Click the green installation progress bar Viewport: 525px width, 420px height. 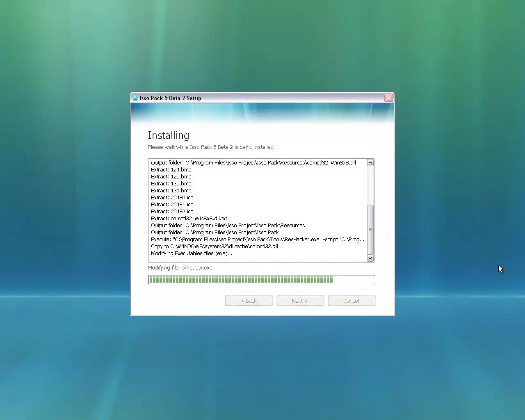click(x=262, y=280)
